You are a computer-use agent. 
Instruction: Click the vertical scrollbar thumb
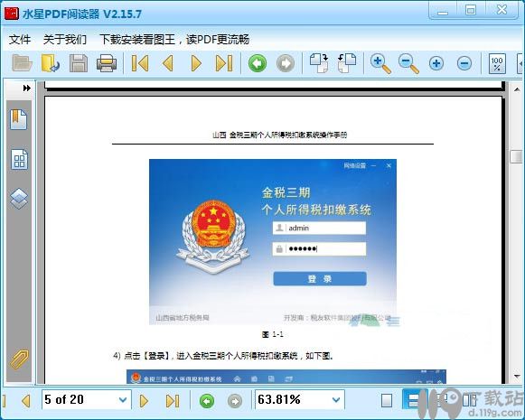coord(516,156)
